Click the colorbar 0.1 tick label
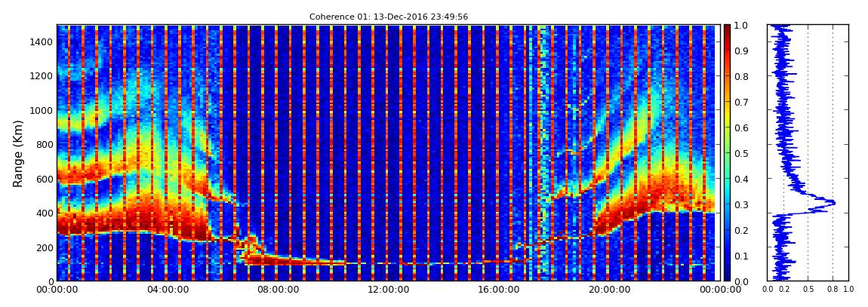 click(743, 256)
